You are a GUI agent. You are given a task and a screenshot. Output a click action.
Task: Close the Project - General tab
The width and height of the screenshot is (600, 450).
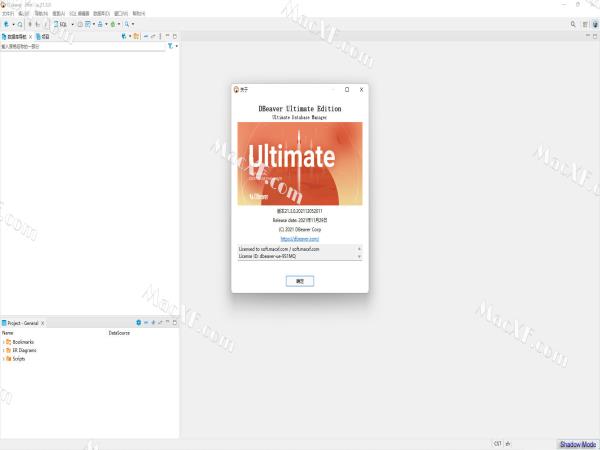[x=42, y=323]
